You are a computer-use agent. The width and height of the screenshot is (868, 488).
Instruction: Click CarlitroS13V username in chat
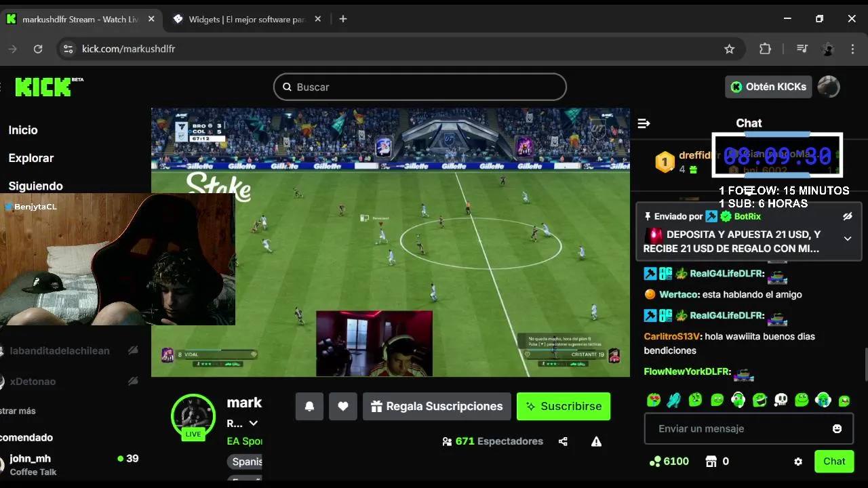pos(671,336)
